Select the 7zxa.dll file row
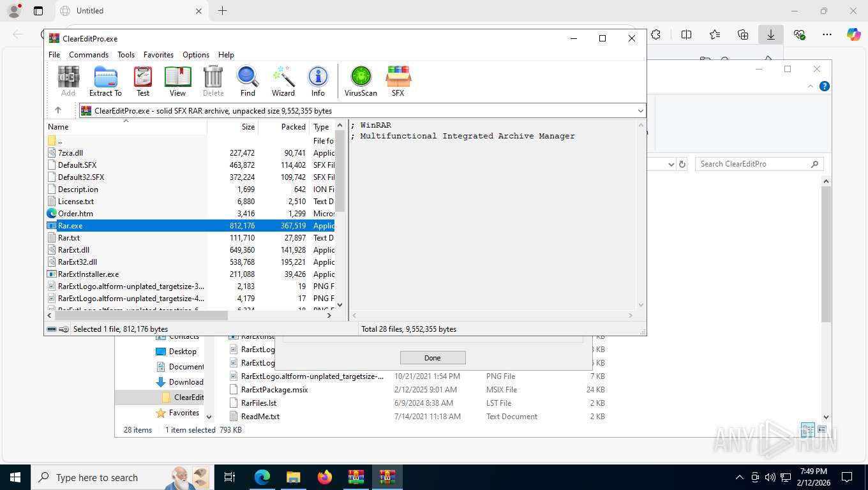The height and width of the screenshot is (490, 868). tap(190, 153)
